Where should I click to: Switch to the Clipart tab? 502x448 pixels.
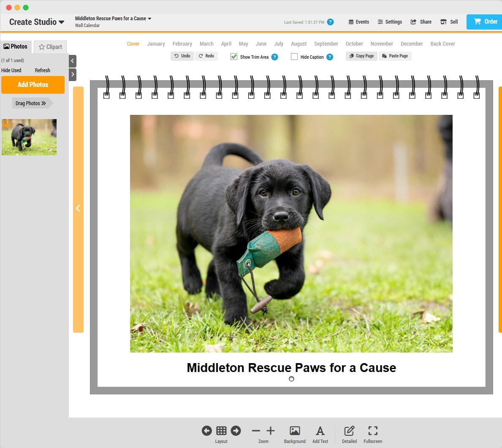pyautogui.click(x=50, y=47)
